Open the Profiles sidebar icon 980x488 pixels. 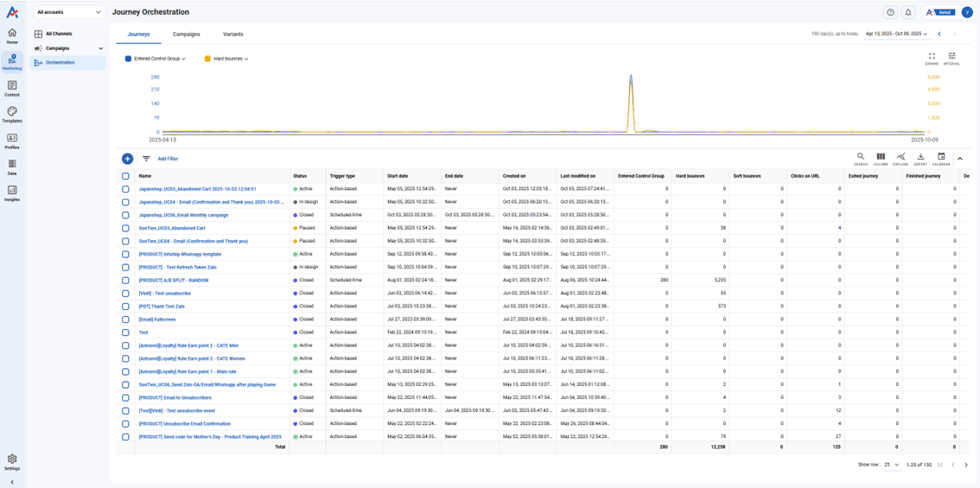(x=12, y=140)
